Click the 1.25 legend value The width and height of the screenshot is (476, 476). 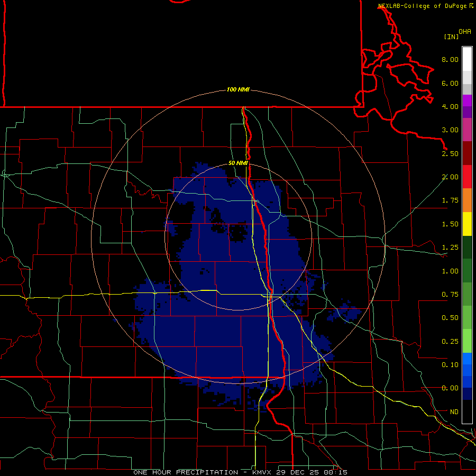pyautogui.click(x=450, y=248)
